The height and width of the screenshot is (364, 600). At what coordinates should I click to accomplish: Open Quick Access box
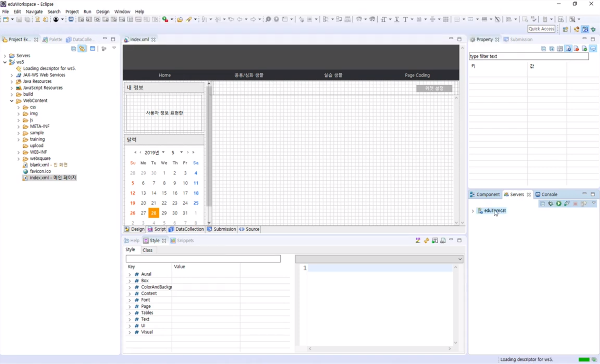(541, 29)
